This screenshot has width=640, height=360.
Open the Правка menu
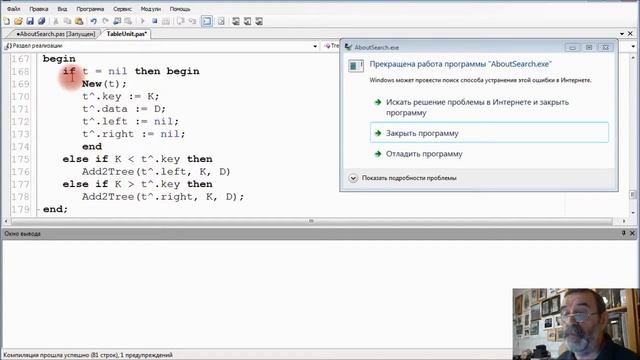pos(38,9)
